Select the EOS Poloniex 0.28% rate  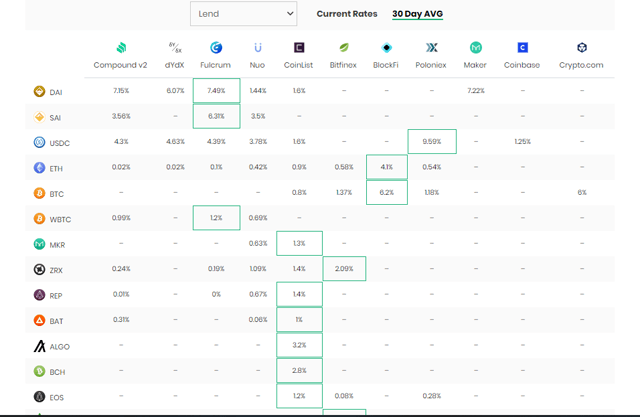point(432,396)
